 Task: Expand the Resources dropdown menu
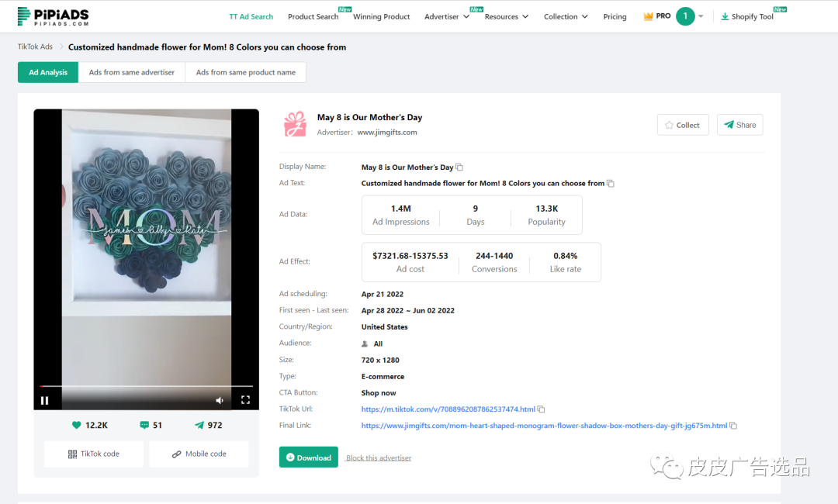[x=506, y=16]
